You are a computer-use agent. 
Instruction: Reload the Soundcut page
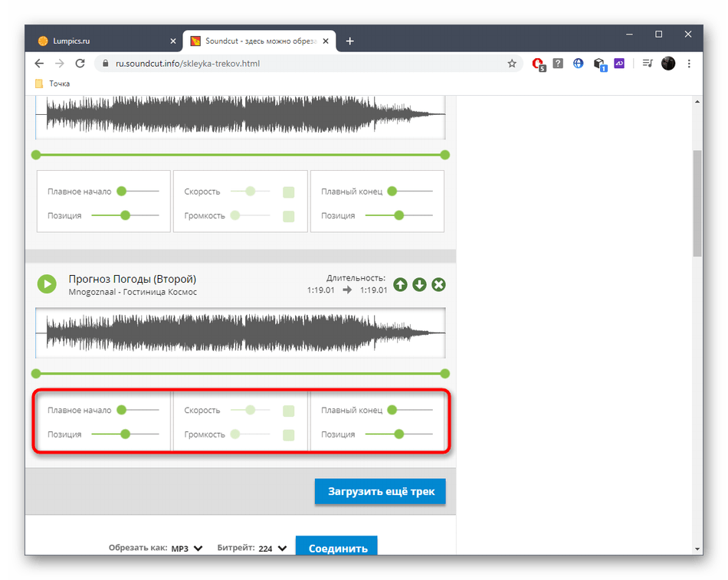click(80, 64)
